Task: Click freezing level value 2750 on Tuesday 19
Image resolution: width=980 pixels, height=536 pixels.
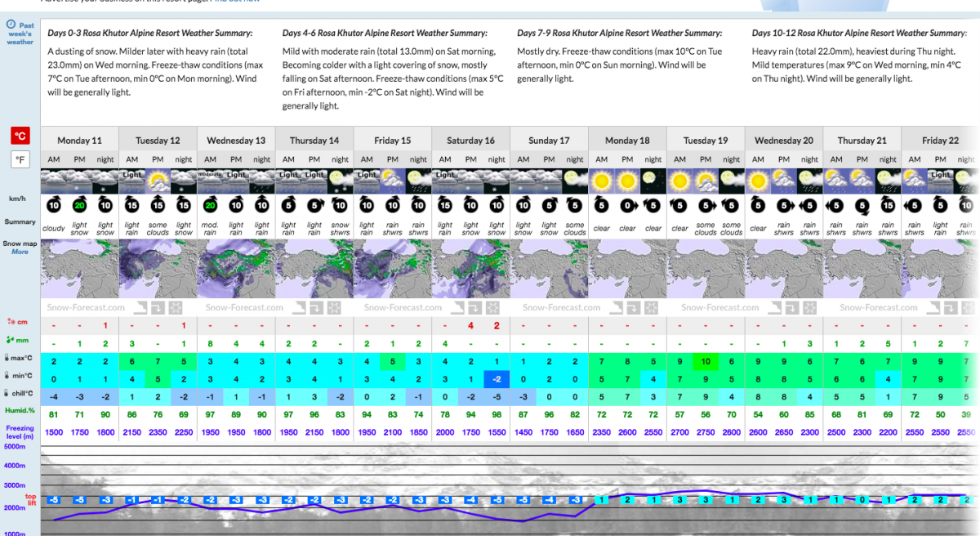Action: point(706,431)
